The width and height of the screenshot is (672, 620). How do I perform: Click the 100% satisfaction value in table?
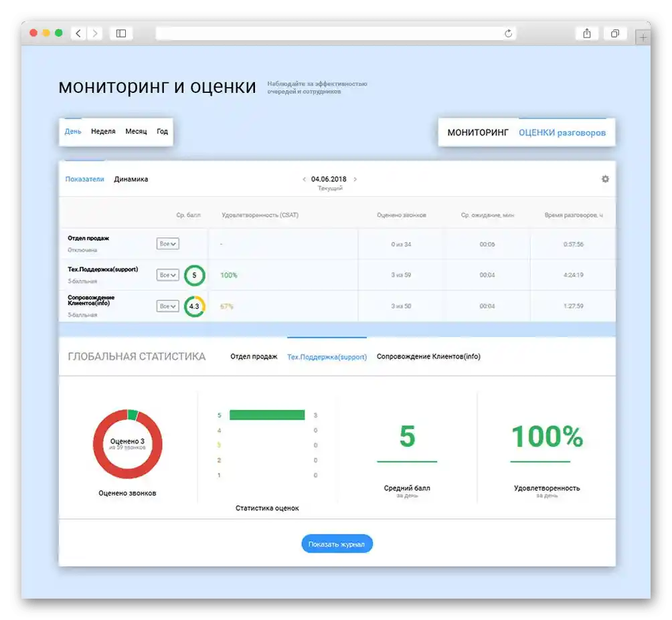(228, 276)
